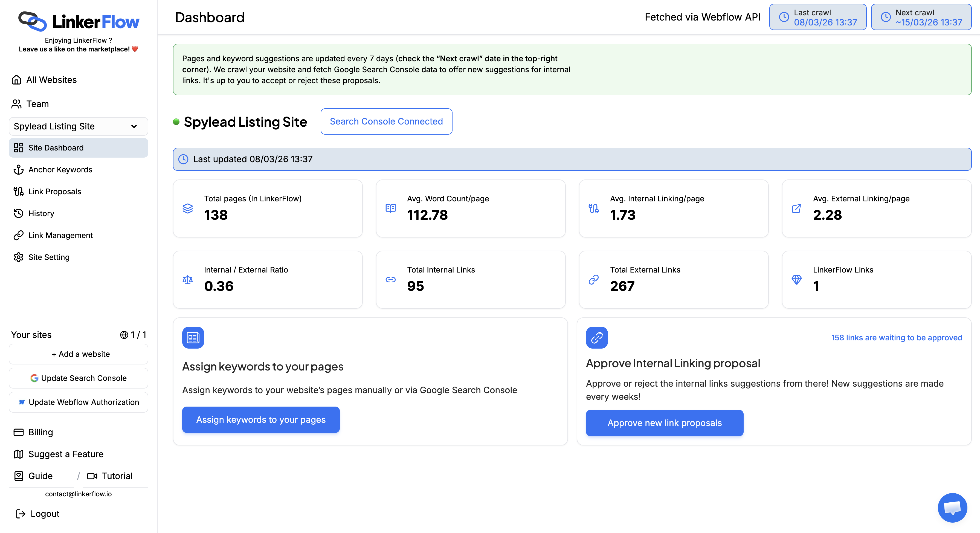
Task: Click the chevron arrow in site selector
Action: [x=134, y=126]
